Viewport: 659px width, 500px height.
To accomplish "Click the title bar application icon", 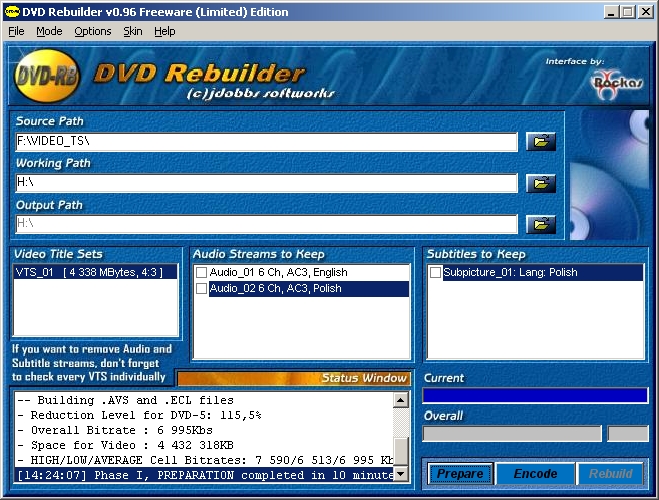I will click(x=12, y=12).
